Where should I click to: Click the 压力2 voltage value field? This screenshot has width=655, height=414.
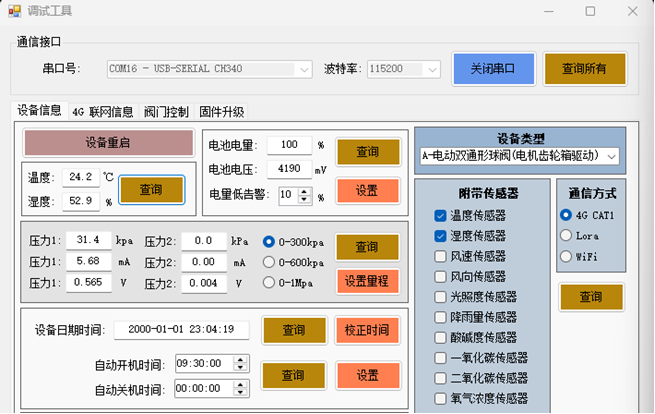click(x=204, y=284)
